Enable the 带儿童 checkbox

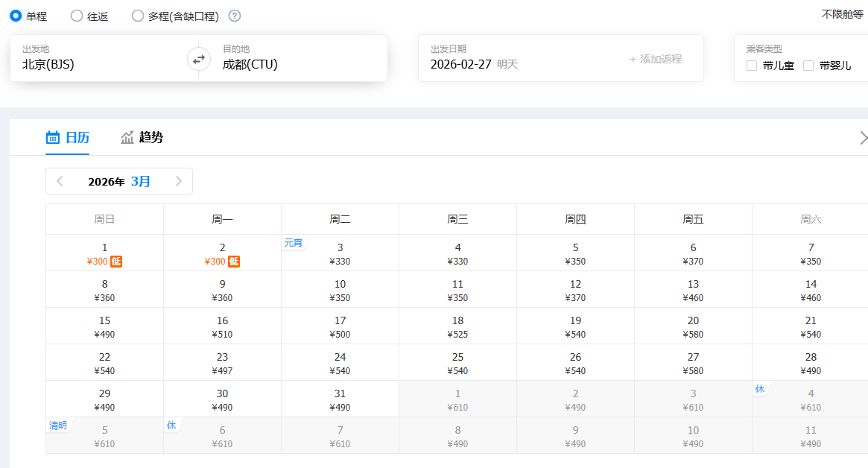pyautogui.click(x=752, y=66)
